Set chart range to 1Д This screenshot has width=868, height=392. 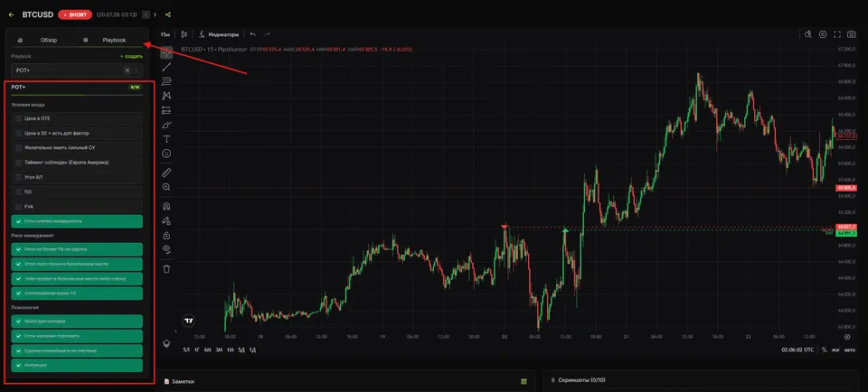252,350
